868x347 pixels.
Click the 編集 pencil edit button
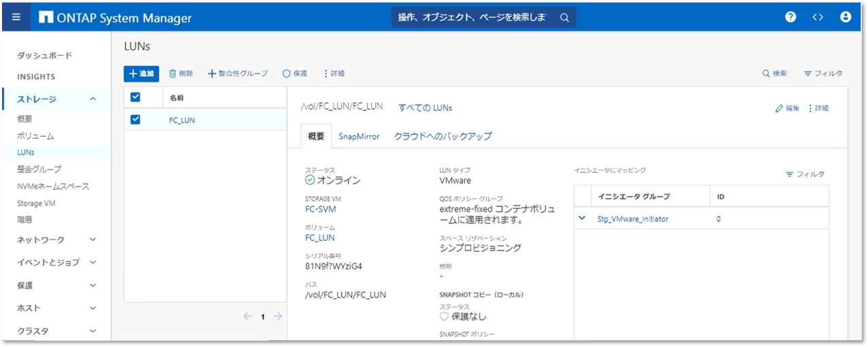(x=787, y=108)
